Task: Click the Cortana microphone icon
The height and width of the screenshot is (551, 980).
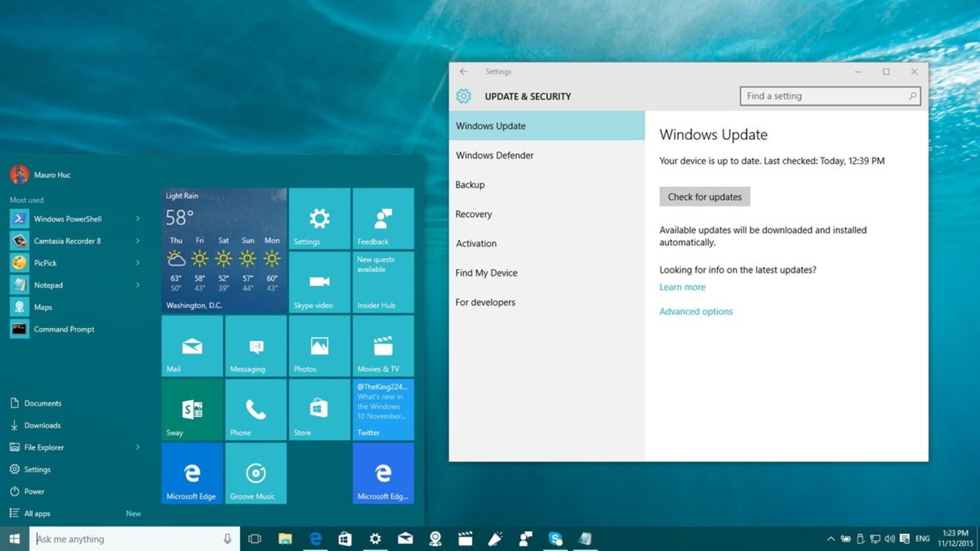Action: pos(227,539)
